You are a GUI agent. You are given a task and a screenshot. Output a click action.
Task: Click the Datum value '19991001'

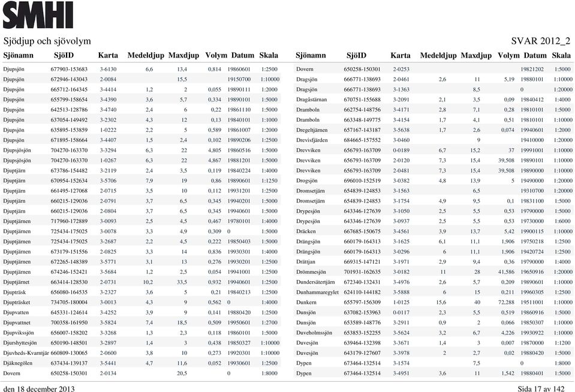tap(532, 150)
